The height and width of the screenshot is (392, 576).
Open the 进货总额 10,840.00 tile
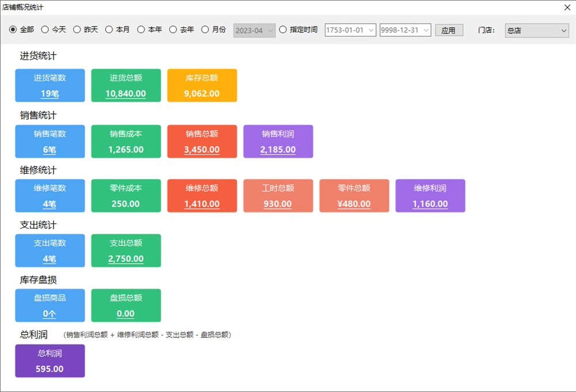click(126, 86)
